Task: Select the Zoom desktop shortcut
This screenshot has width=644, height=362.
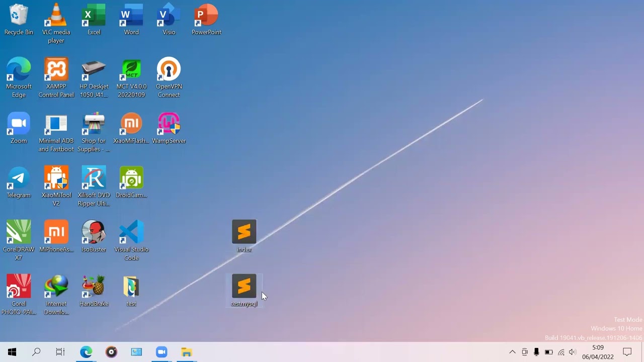Action: tap(19, 128)
